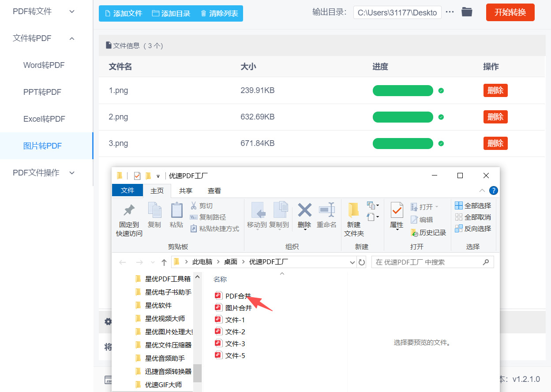Click 此电脑 in the address breadcrumb

tap(202, 262)
